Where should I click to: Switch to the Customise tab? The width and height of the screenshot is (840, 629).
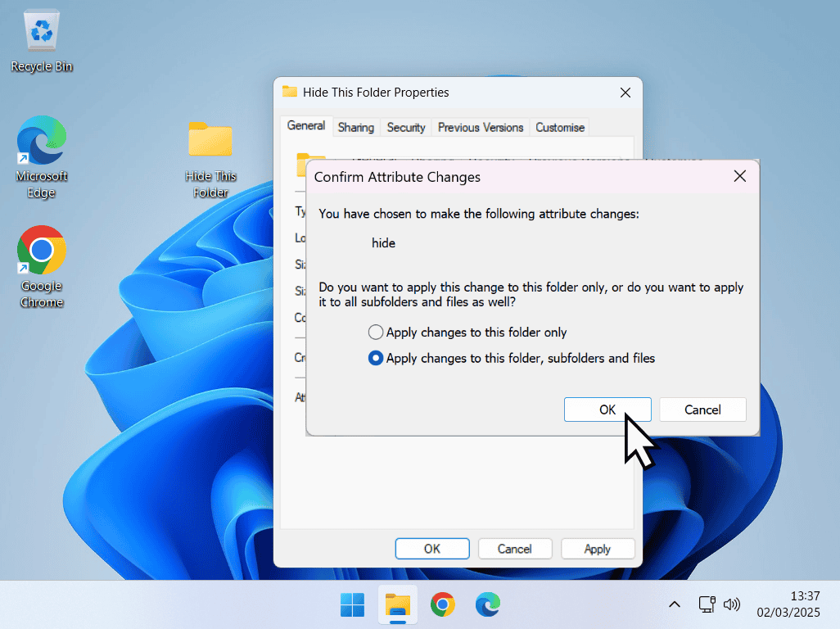point(559,127)
